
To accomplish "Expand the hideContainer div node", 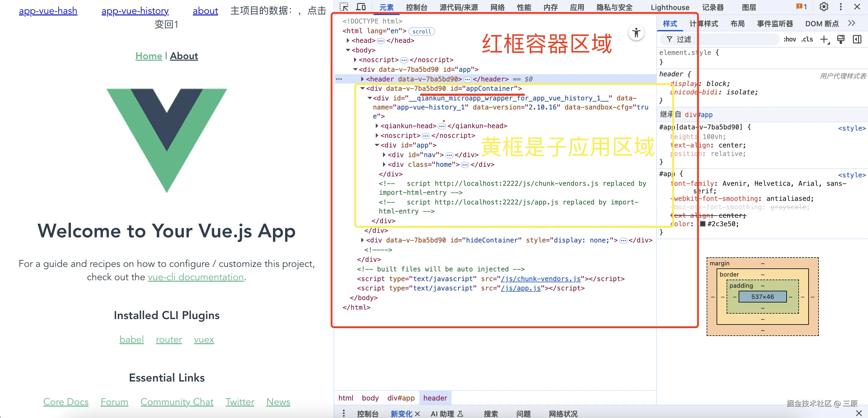I will point(362,240).
